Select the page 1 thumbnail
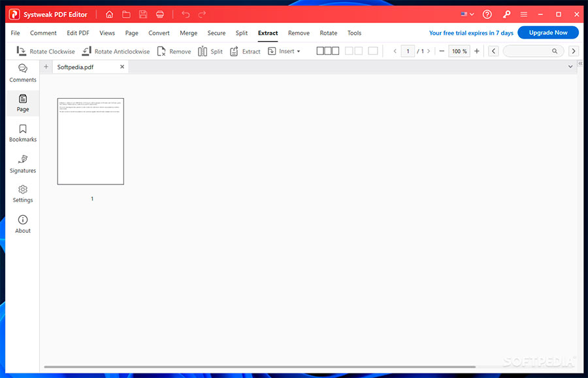Viewport: 588px width, 378px height. point(91,141)
